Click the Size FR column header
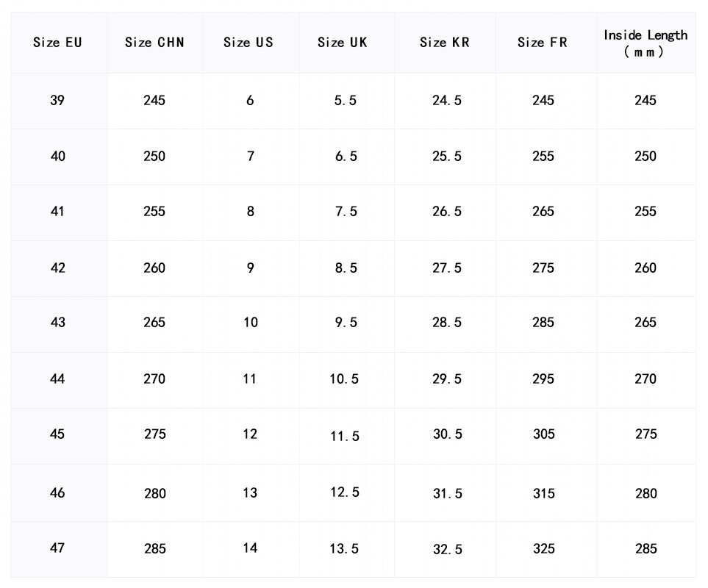Screen dimensions: 708x588 coord(543,43)
